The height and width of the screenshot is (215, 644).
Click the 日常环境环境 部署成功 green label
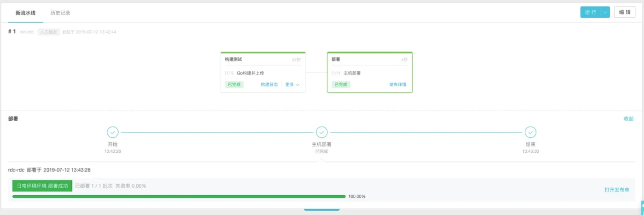42,186
